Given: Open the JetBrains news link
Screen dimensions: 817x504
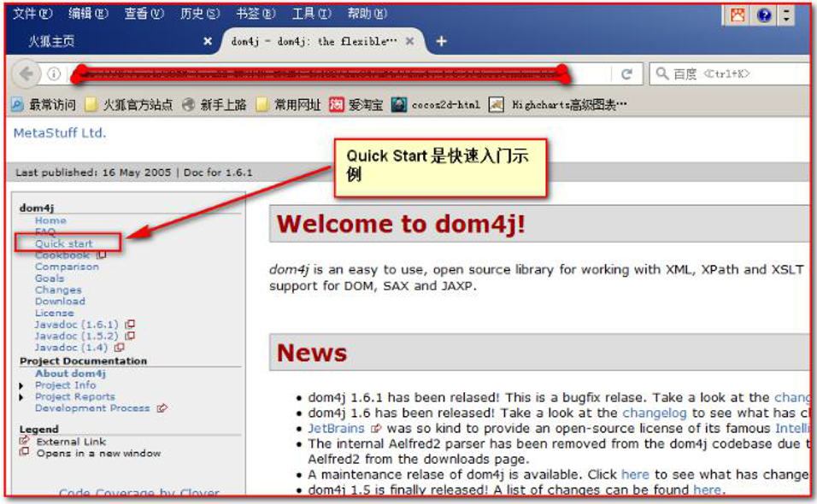Looking at the screenshot, I should pyautogui.click(x=336, y=429).
